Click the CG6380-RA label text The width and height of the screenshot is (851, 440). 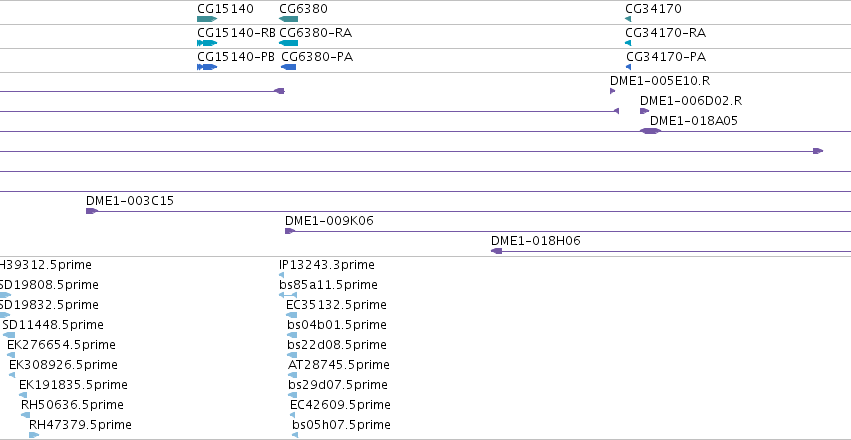(x=315, y=33)
